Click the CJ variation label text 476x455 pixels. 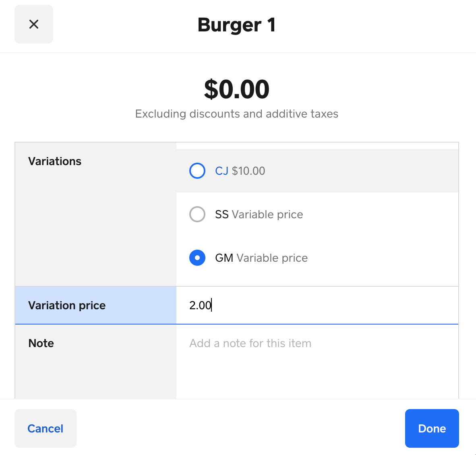click(x=221, y=171)
